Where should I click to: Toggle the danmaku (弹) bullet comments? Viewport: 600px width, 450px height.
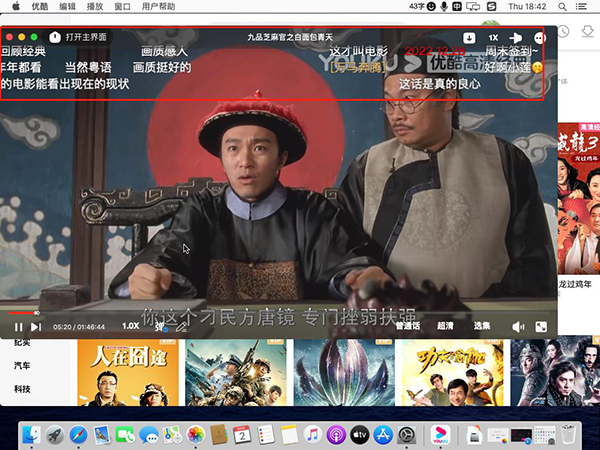pos(159,326)
